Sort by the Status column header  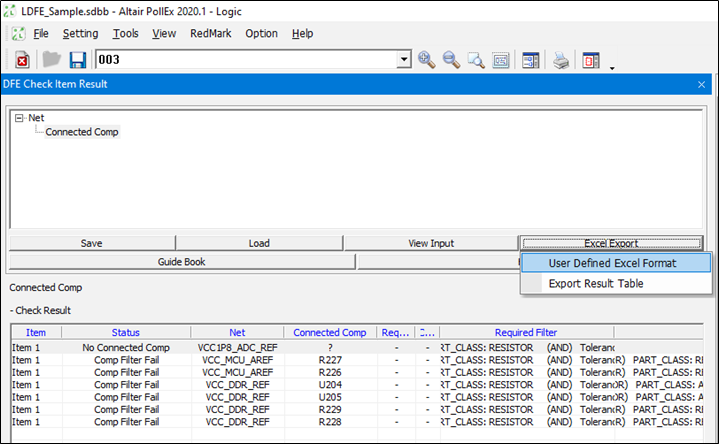point(125,332)
